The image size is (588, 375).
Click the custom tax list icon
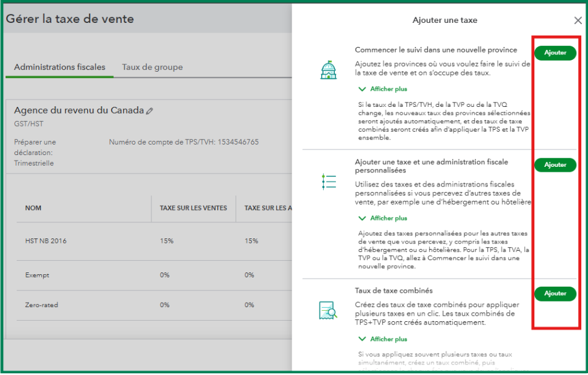(329, 181)
